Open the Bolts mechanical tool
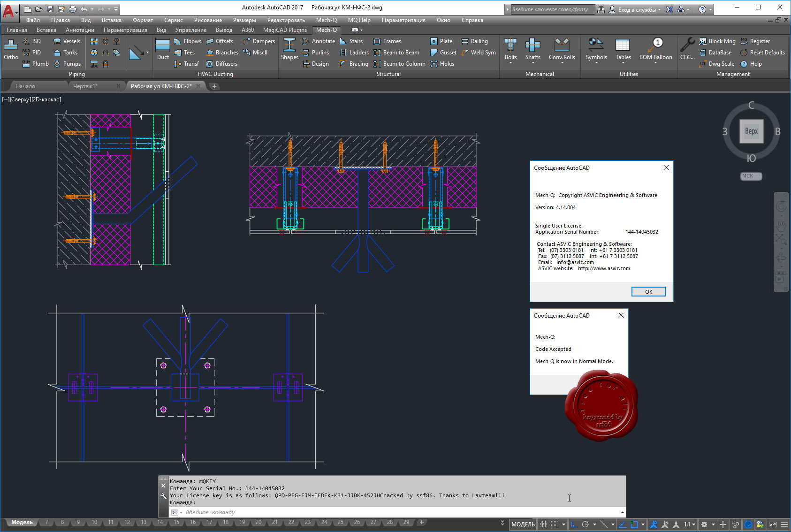 [x=511, y=50]
